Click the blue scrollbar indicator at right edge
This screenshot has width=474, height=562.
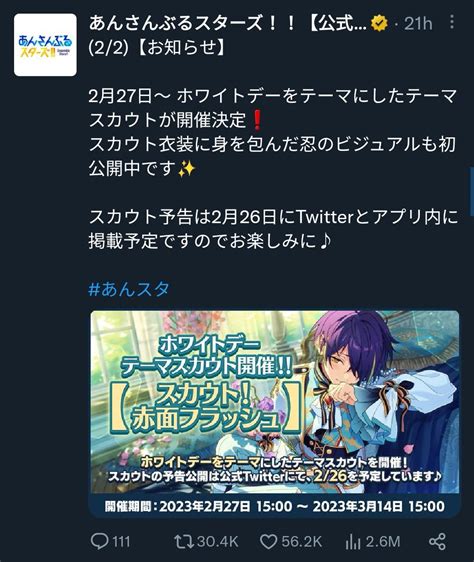472,191
